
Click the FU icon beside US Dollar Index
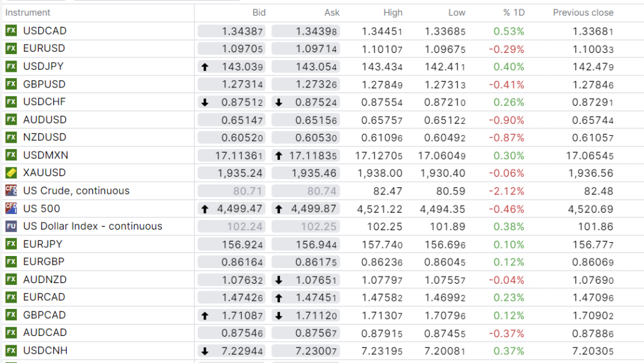(x=11, y=226)
